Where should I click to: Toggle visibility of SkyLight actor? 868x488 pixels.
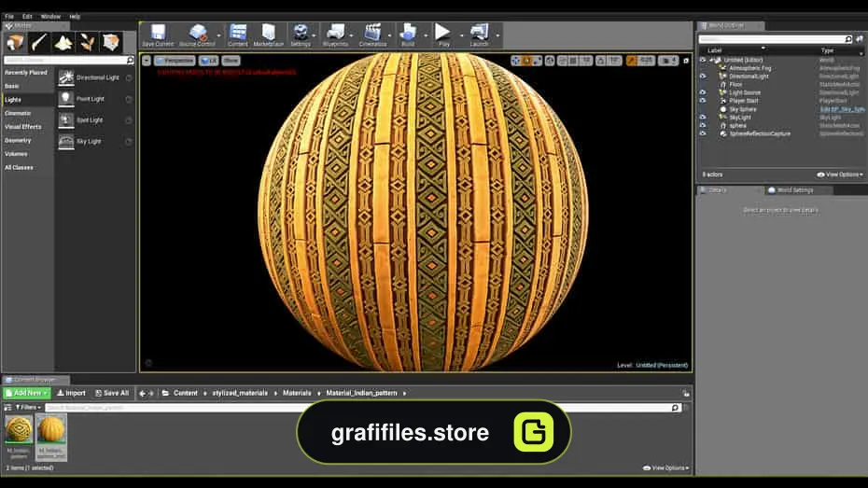pos(703,118)
